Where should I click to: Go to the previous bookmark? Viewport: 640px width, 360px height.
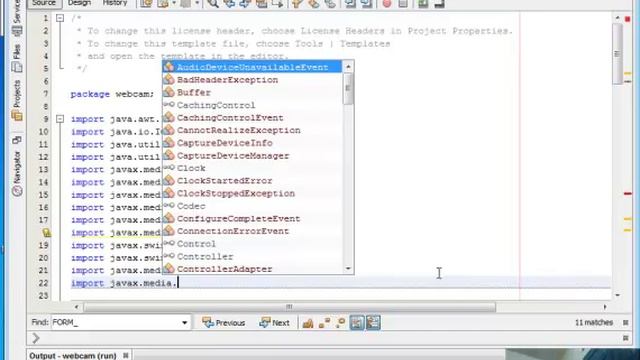tap(297, 4)
